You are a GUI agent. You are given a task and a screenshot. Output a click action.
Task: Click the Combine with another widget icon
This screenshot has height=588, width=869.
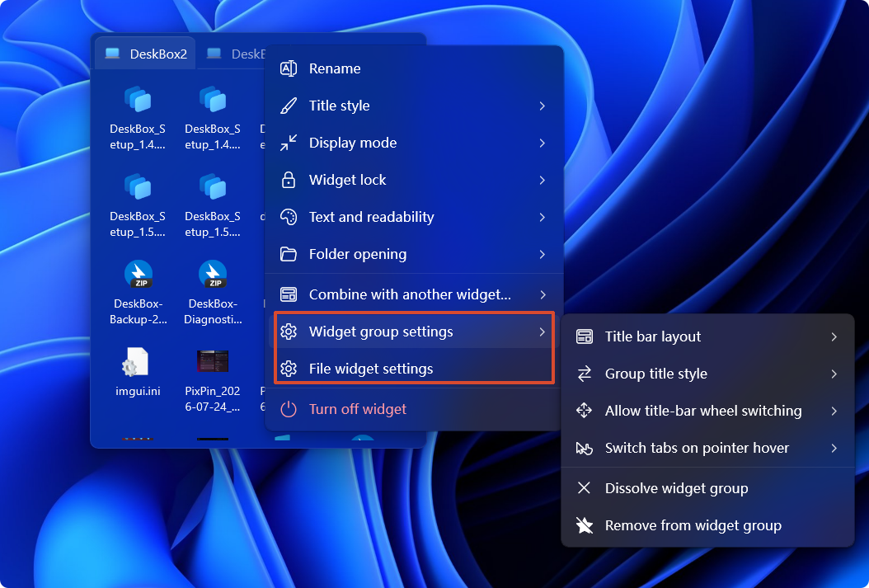tap(289, 294)
